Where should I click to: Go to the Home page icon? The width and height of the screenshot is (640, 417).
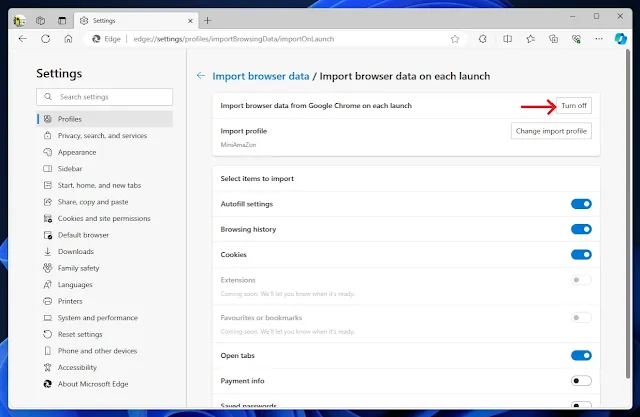tap(68, 39)
